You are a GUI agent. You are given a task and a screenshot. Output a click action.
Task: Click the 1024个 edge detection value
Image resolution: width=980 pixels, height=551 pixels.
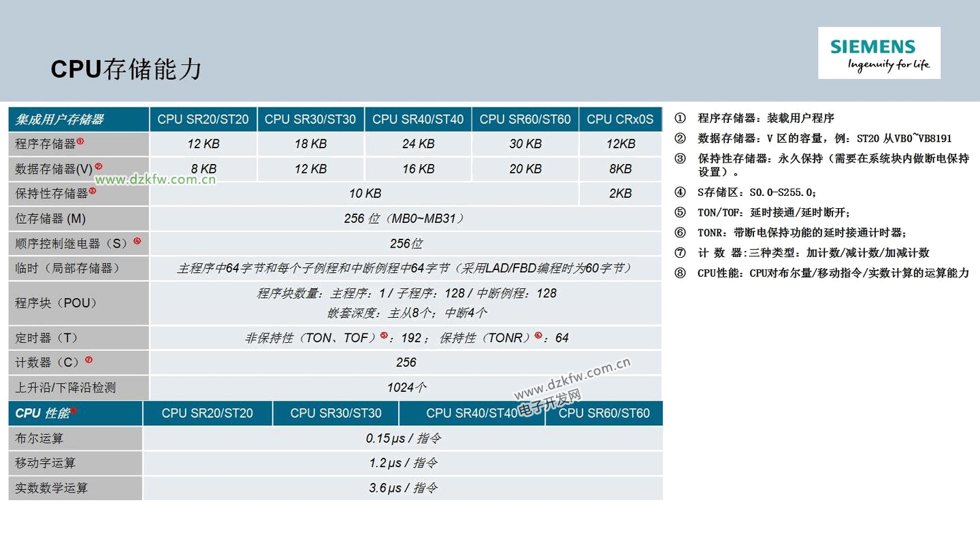406,387
